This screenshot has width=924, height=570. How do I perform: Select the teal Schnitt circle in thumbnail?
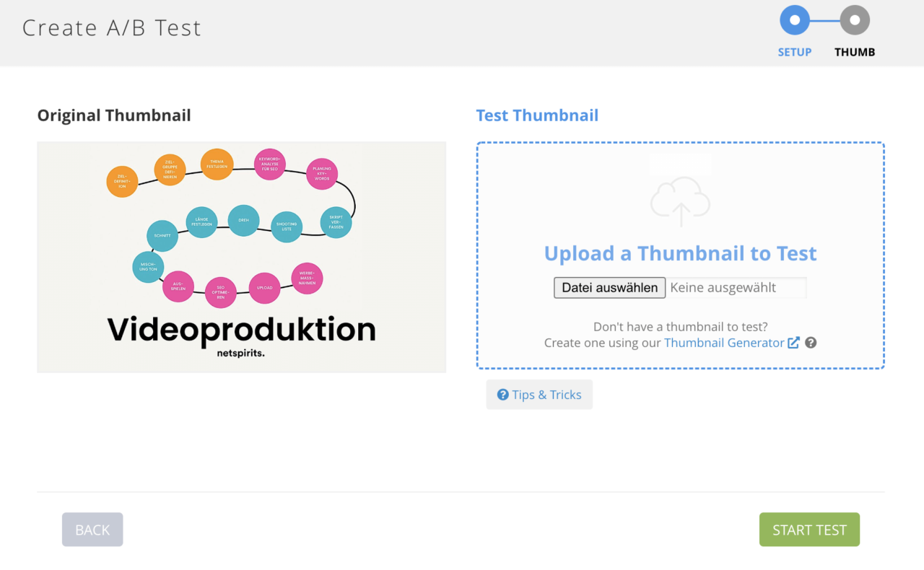(162, 236)
